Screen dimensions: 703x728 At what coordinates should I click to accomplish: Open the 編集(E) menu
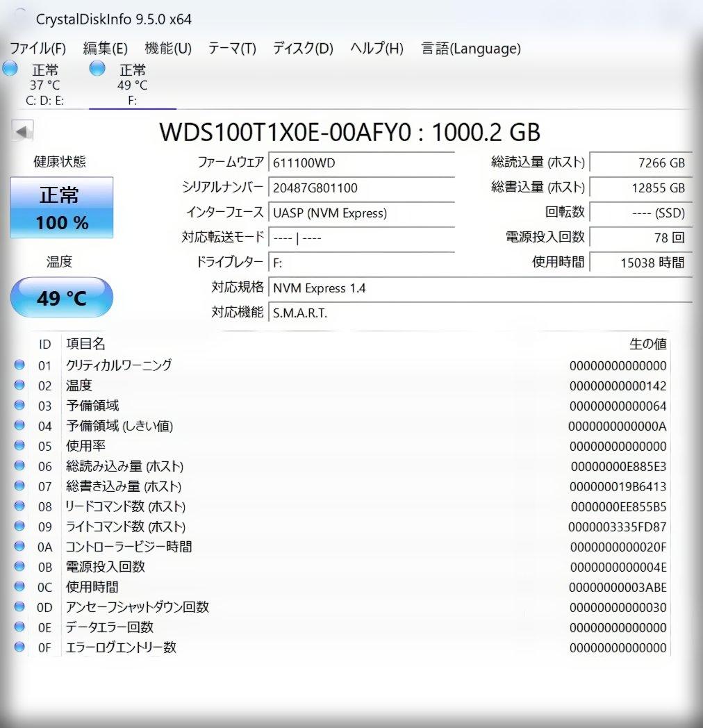coord(106,49)
